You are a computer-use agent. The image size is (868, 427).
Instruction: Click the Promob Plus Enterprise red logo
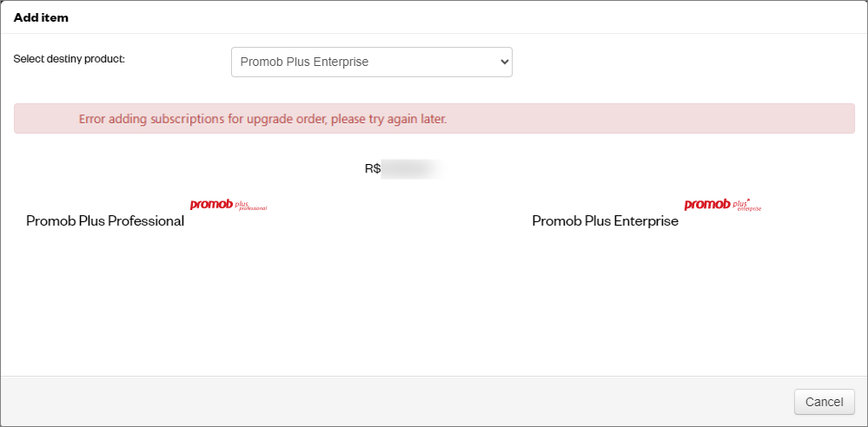coord(723,205)
